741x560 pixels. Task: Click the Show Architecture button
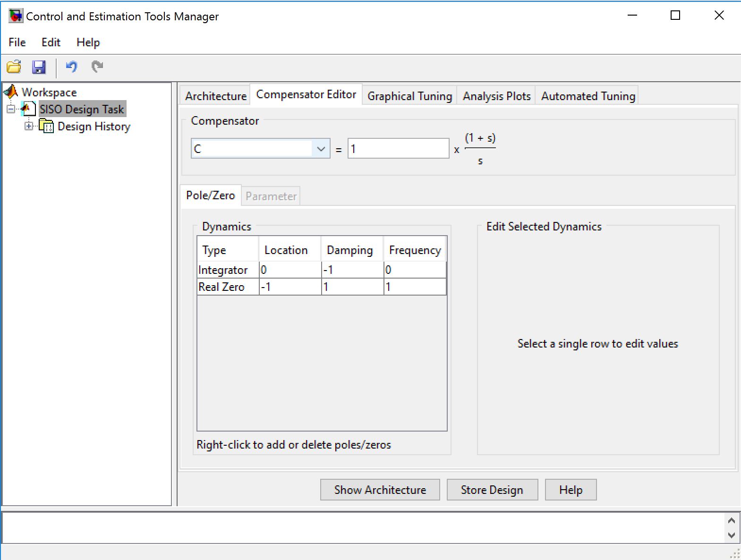(380, 490)
